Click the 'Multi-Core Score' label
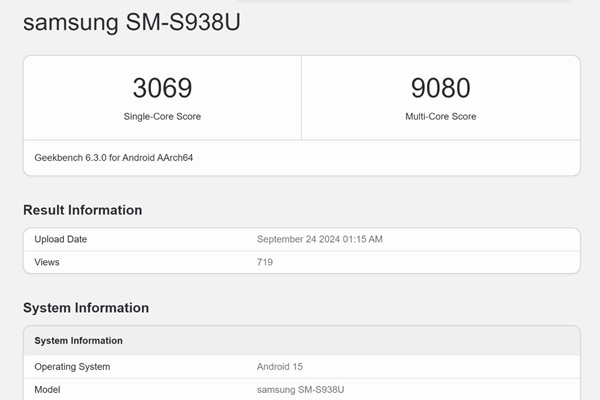This screenshot has width=600, height=400. (x=440, y=117)
